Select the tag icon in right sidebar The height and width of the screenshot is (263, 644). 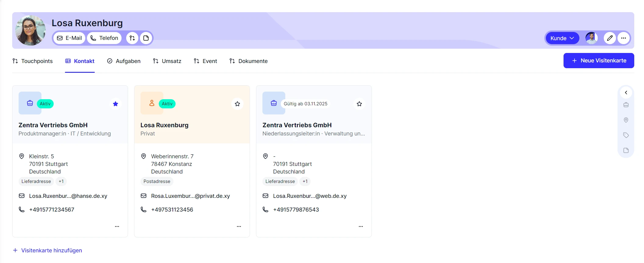tap(626, 135)
